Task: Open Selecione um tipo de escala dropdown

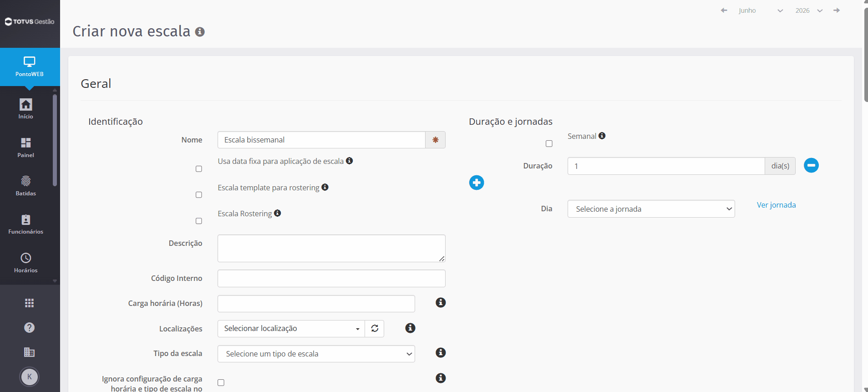Action: click(x=316, y=354)
